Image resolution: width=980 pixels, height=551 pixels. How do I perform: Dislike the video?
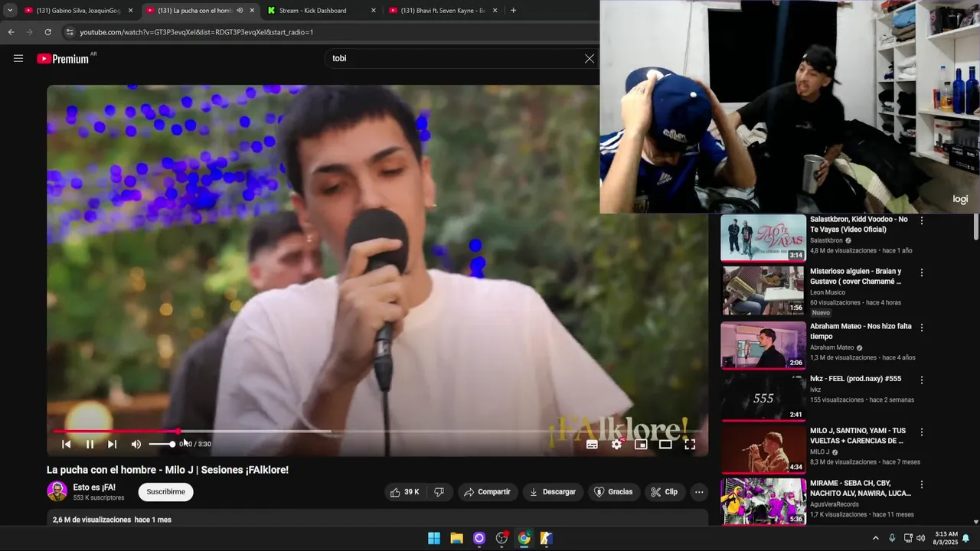439,492
